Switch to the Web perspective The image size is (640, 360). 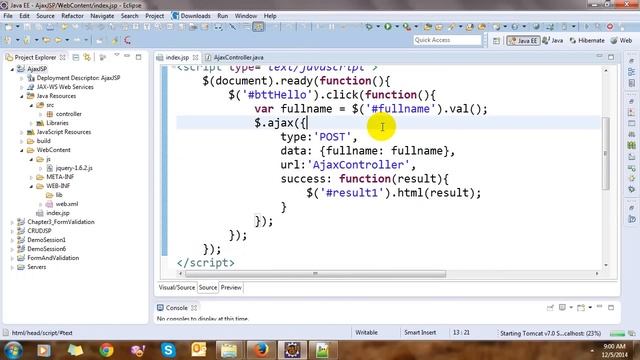[x=621, y=40]
